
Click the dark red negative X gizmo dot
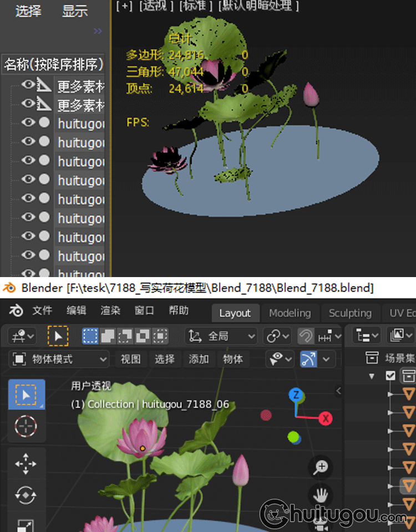[x=266, y=415]
